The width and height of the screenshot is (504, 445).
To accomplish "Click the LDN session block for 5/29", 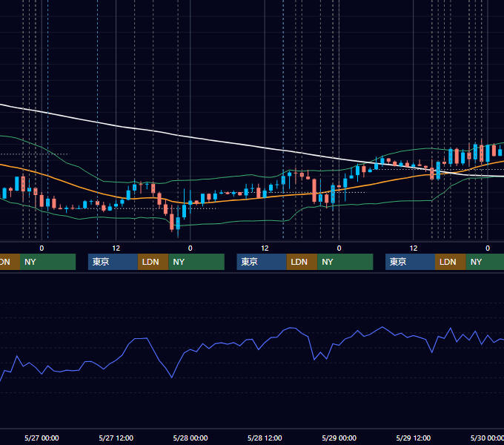I will [x=451, y=262].
